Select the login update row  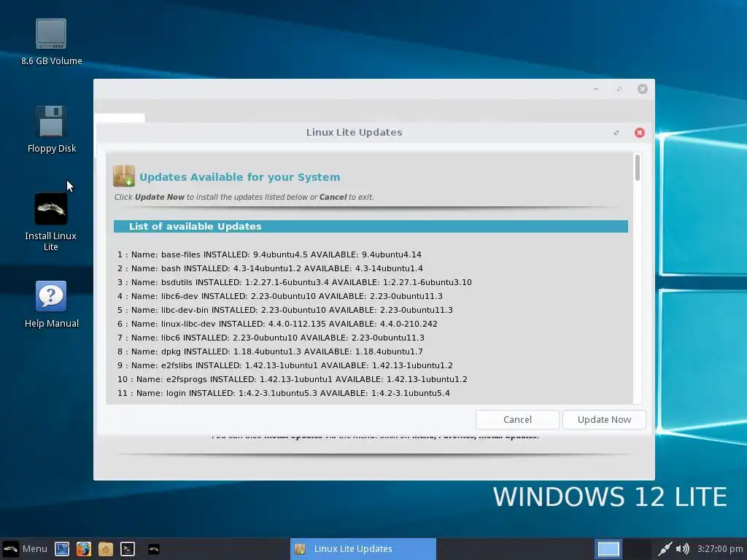284,392
